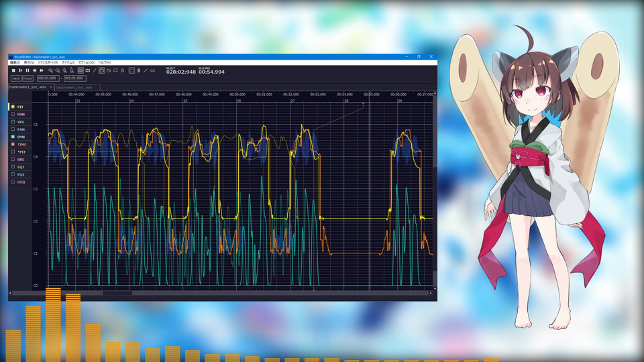Click measure 27 on the ruler
The width and height of the screenshot is (644, 362).
tap(293, 101)
